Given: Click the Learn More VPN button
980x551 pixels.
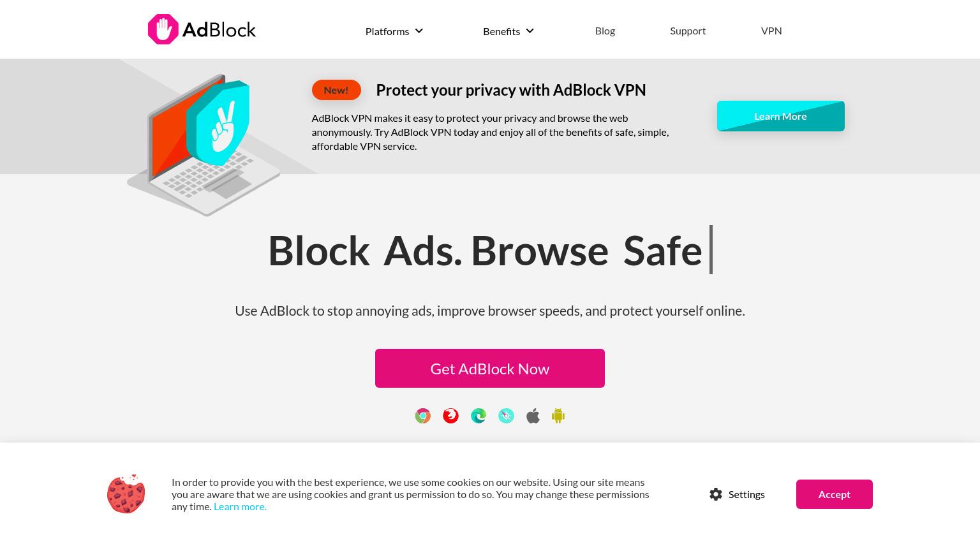Looking at the screenshot, I should (781, 116).
